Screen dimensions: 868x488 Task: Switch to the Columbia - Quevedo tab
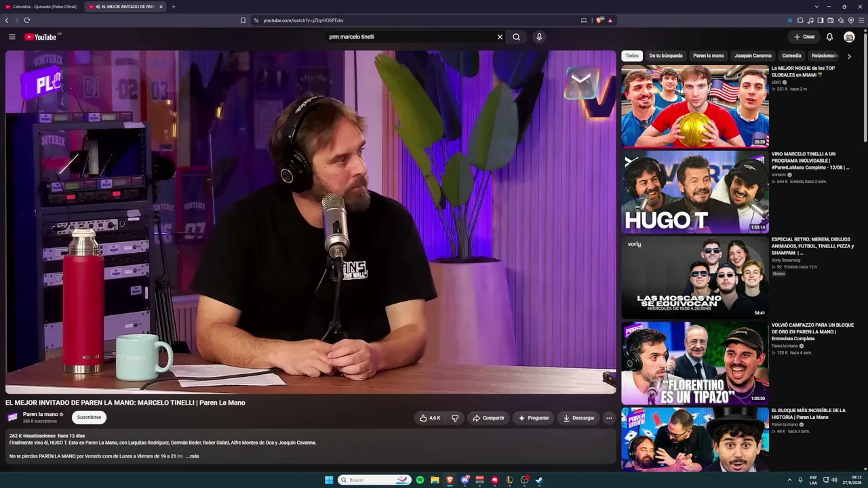pos(42,7)
